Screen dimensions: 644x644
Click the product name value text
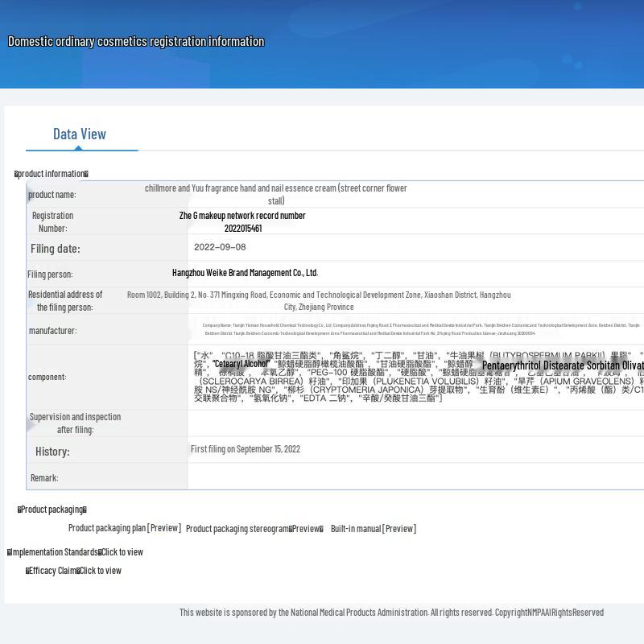pos(276,194)
